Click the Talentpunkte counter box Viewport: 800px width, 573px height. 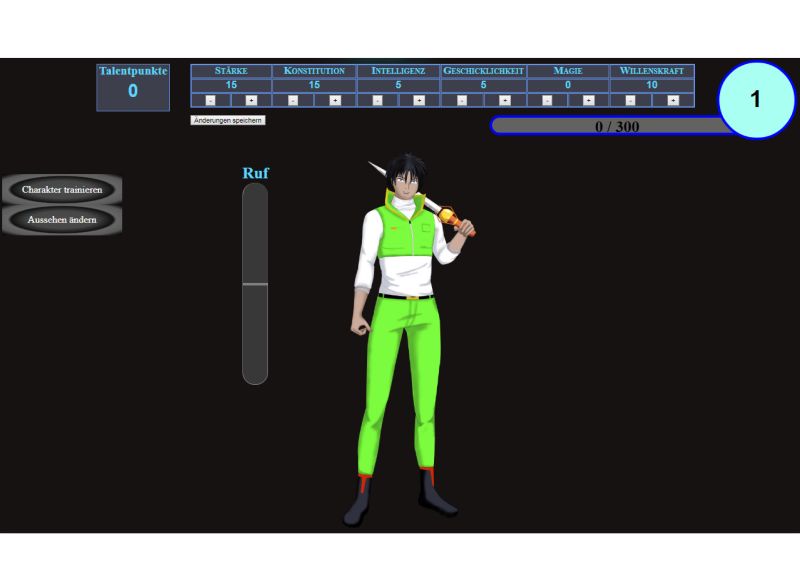pyautogui.click(x=133, y=87)
